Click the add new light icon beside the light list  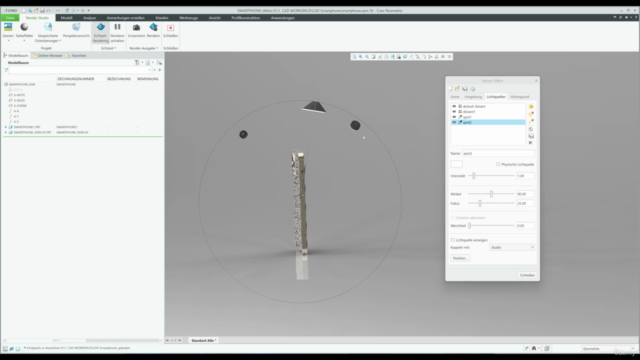(x=531, y=107)
